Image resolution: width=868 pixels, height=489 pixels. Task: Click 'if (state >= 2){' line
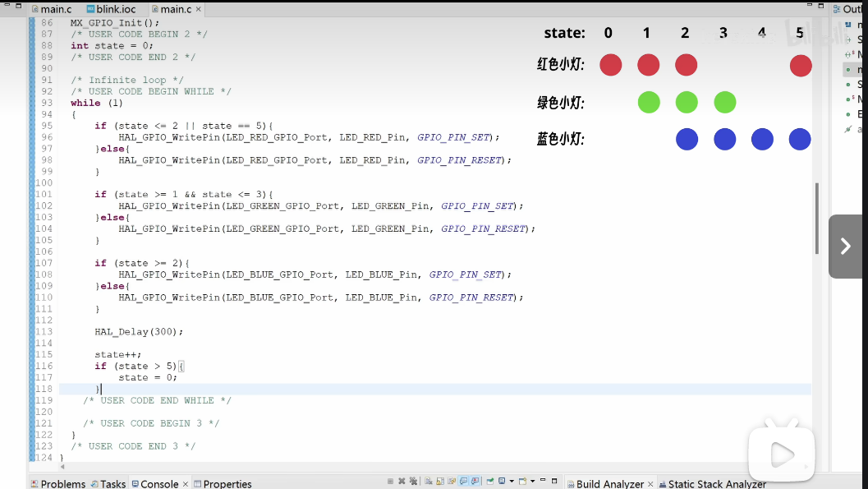(142, 263)
